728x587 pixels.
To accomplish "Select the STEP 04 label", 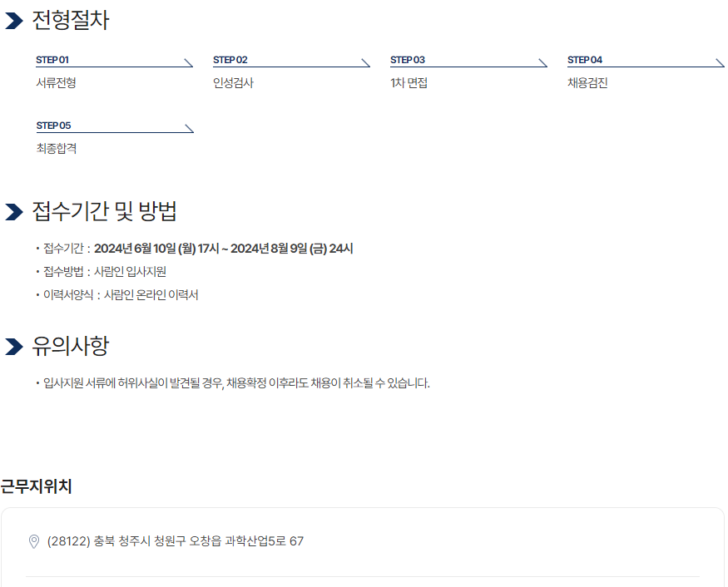I will pyautogui.click(x=585, y=60).
